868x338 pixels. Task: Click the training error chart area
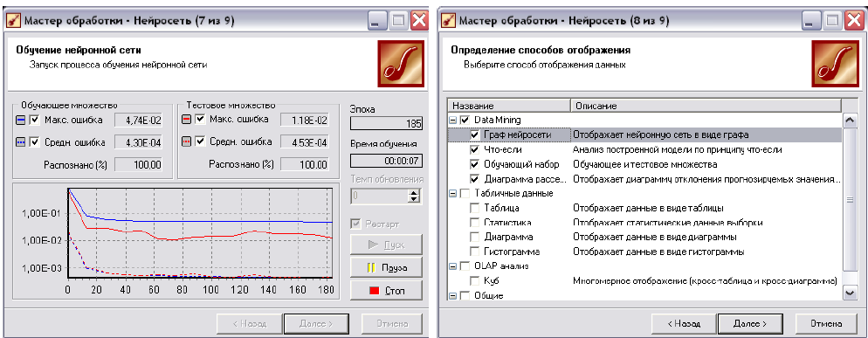(199, 232)
